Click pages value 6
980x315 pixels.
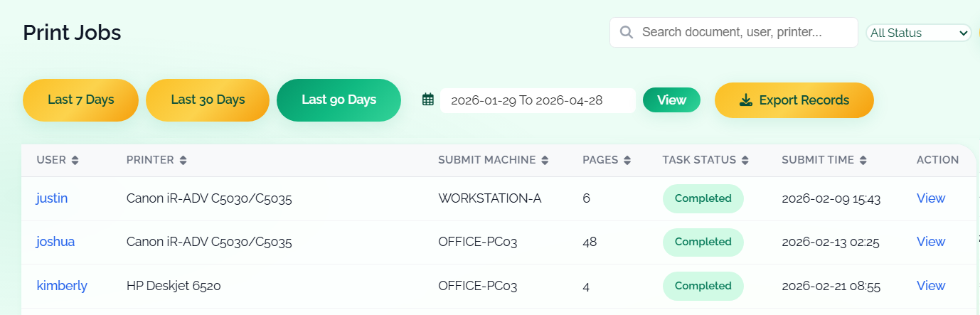click(x=586, y=199)
